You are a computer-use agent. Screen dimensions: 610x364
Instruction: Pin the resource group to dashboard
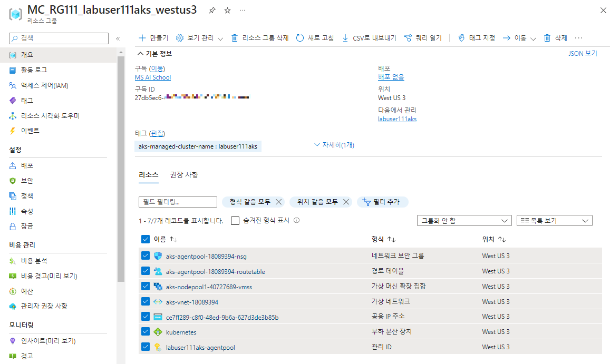coord(212,11)
